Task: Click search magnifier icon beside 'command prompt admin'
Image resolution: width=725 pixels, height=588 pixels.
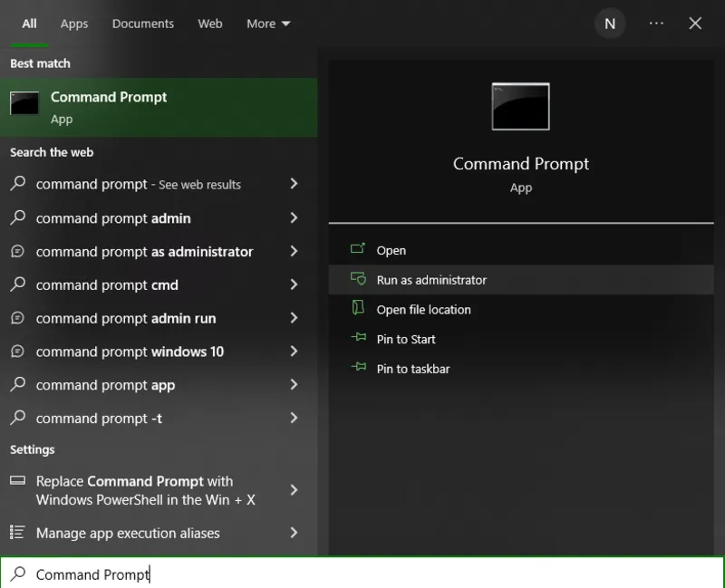Action: pos(17,217)
